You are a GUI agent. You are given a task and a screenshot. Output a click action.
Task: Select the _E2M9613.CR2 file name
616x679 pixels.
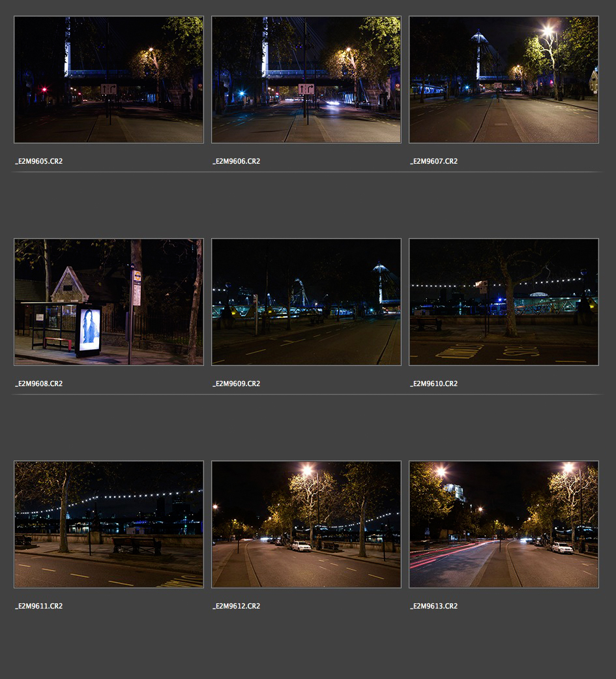434,606
